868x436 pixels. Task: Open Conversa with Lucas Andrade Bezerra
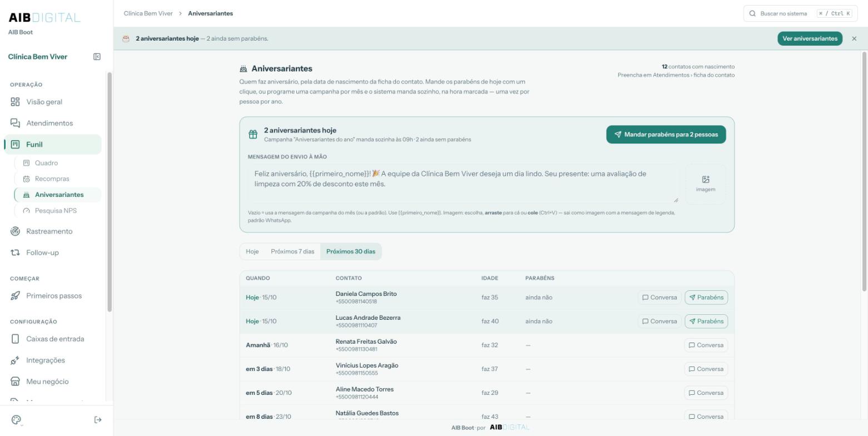(659, 321)
